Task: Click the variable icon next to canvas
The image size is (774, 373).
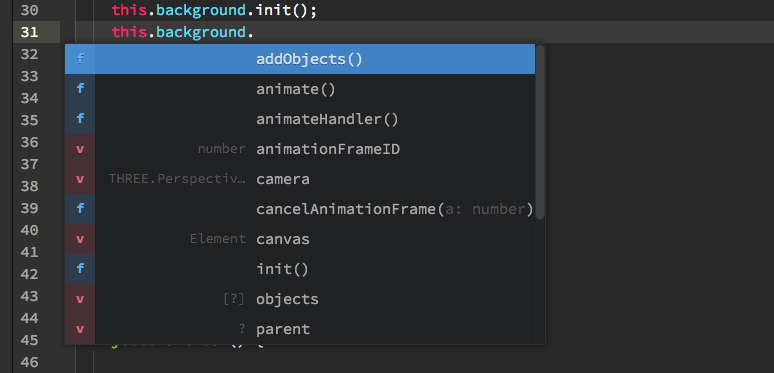Action: [x=80, y=239]
